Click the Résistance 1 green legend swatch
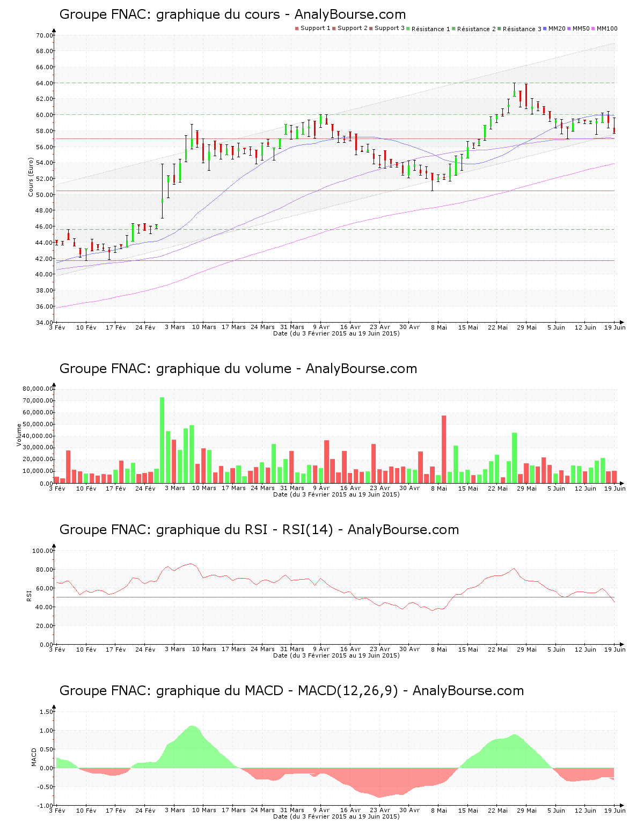This screenshot has height=832, width=644. pyautogui.click(x=408, y=28)
